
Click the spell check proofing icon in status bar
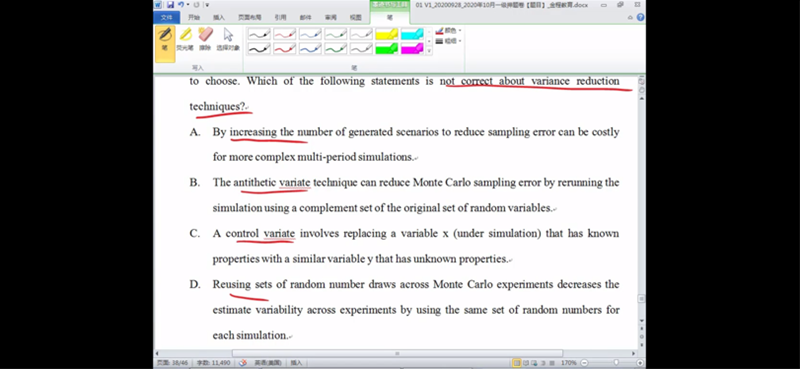point(243,363)
